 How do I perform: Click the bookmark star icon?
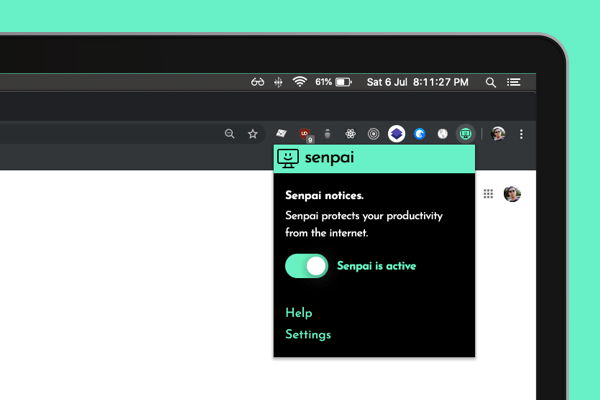pyautogui.click(x=253, y=134)
